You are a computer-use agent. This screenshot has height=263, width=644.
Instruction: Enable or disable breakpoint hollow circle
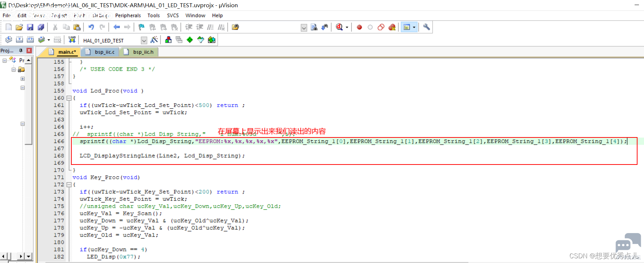pyautogui.click(x=370, y=27)
